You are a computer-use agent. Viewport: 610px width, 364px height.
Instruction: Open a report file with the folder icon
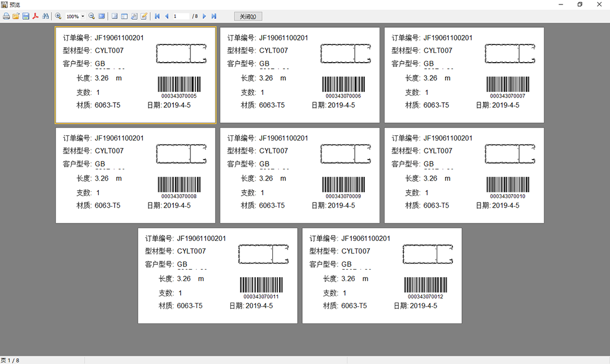16,16
